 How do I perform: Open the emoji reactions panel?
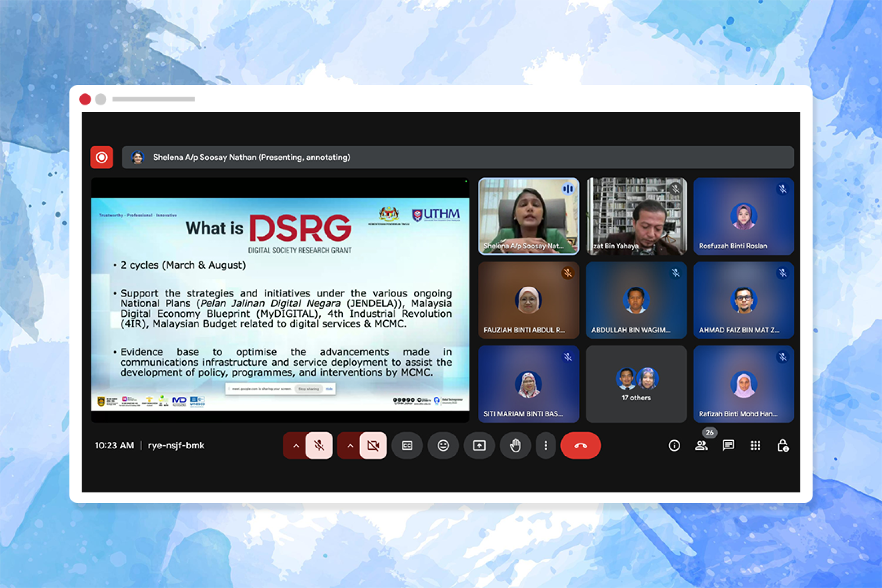point(443,445)
